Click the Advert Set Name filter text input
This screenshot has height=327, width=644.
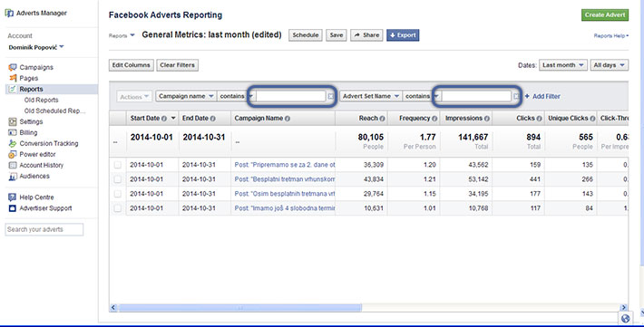point(476,96)
